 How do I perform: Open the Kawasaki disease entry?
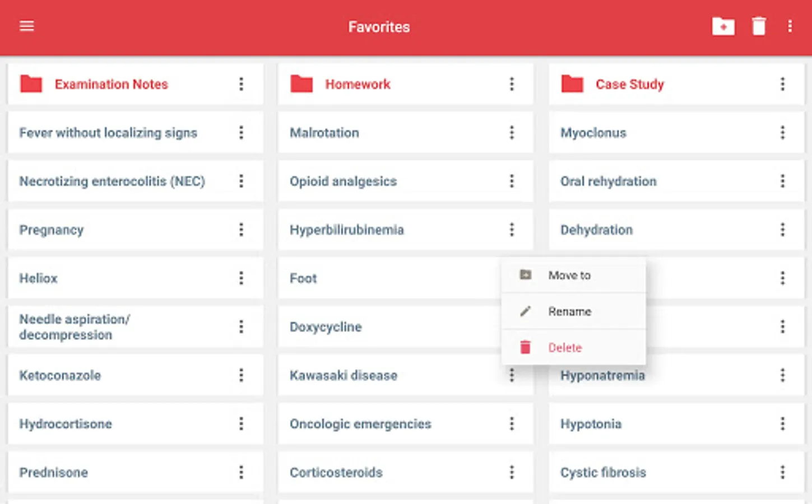pos(344,375)
